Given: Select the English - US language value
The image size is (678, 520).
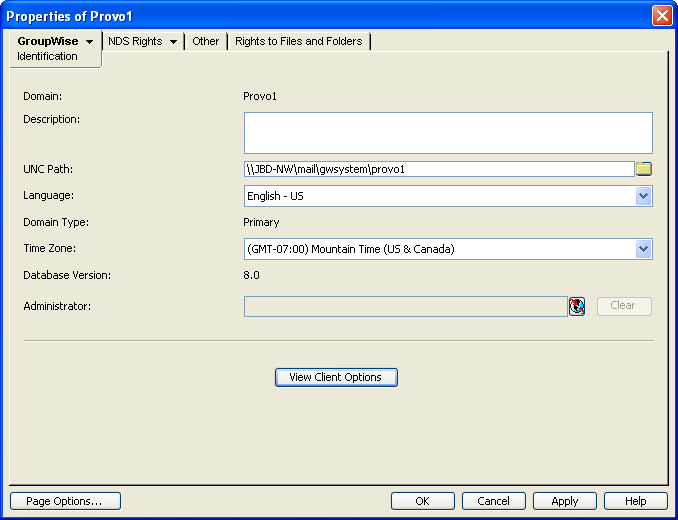Looking at the screenshot, I should (x=275, y=196).
